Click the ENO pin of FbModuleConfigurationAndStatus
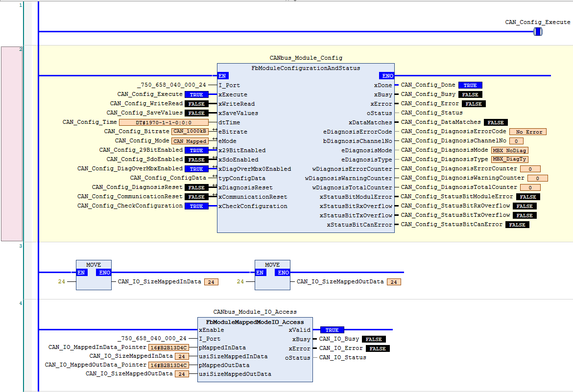573x392 pixels. pyautogui.click(x=387, y=76)
